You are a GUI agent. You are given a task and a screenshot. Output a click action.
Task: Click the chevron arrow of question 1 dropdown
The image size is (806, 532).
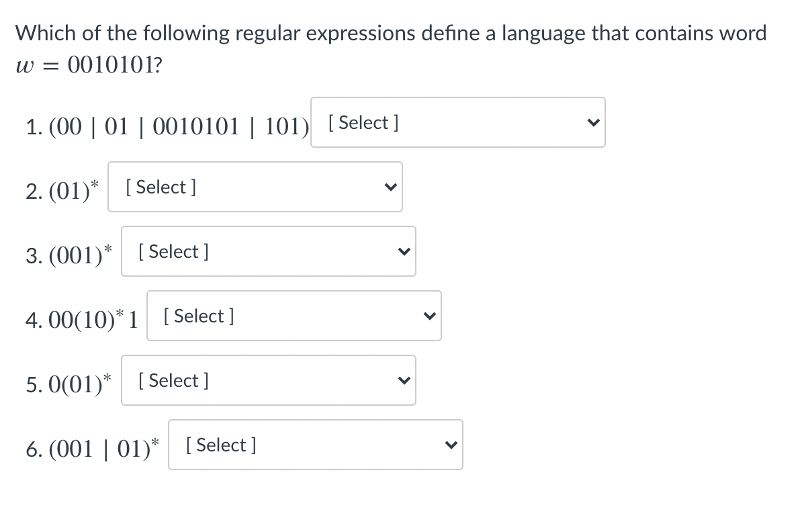[592, 123]
